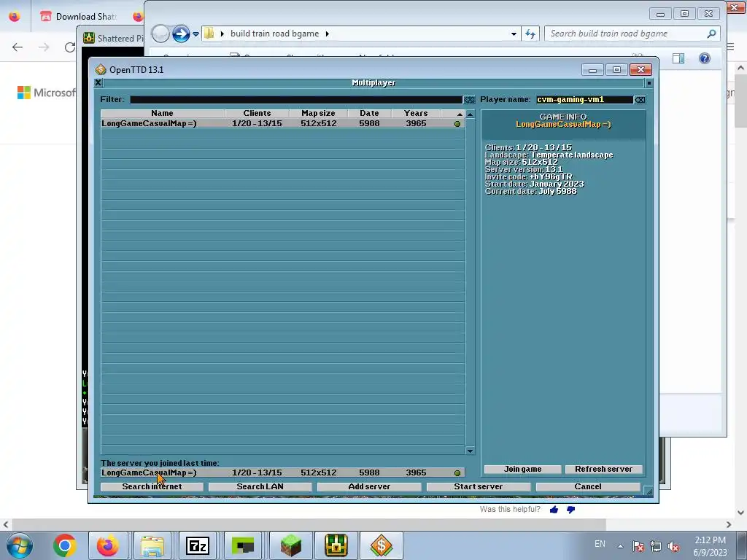Viewport: 747px width, 560px height.
Task: Click the green status dot of last joined server
Action: coord(457,473)
